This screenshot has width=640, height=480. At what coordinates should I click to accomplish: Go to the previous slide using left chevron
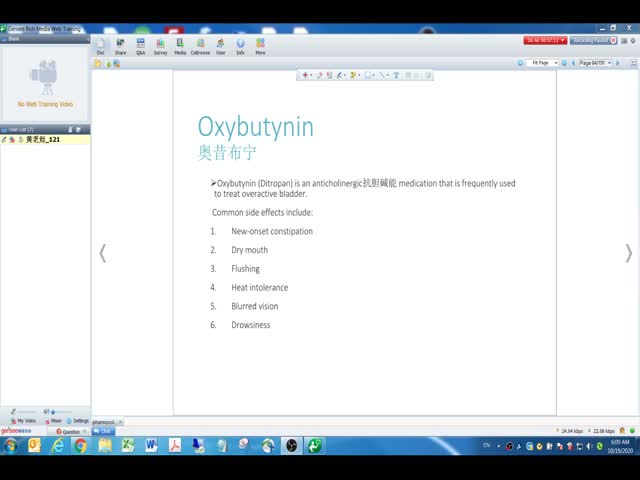pyautogui.click(x=103, y=253)
